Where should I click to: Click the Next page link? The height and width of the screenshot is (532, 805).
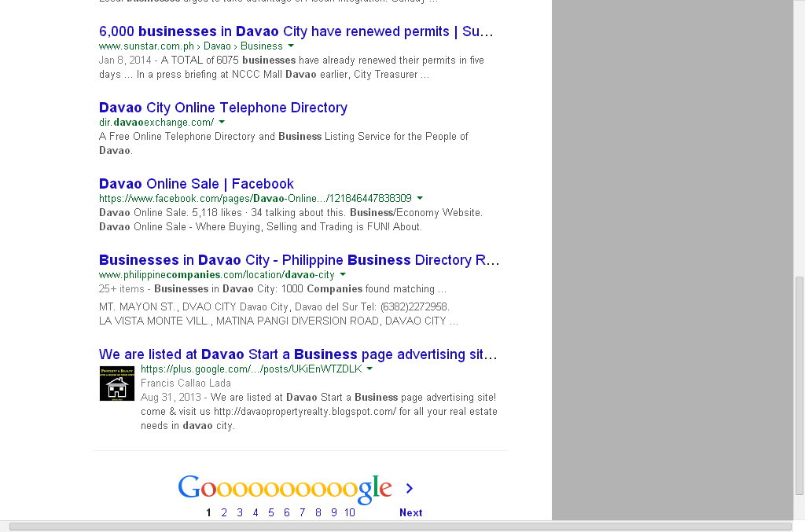pyautogui.click(x=410, y=512)
